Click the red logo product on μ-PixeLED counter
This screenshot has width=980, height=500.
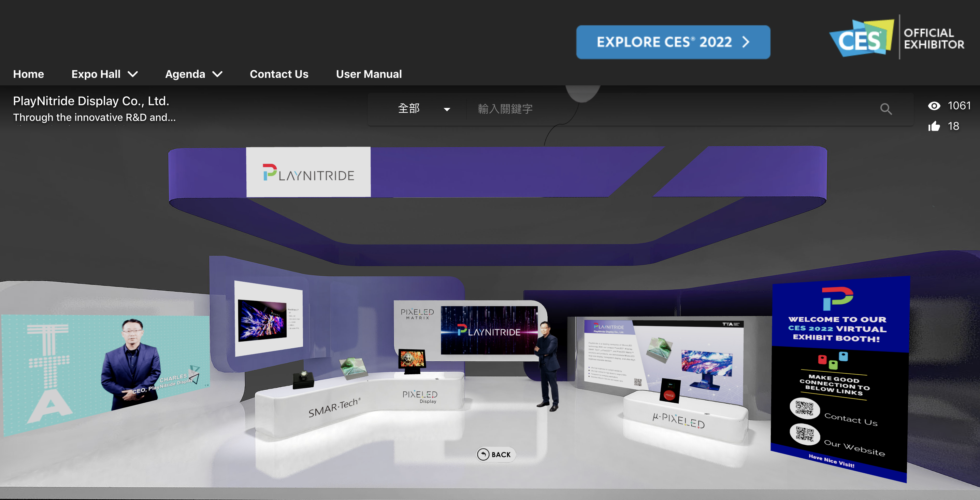670,390
